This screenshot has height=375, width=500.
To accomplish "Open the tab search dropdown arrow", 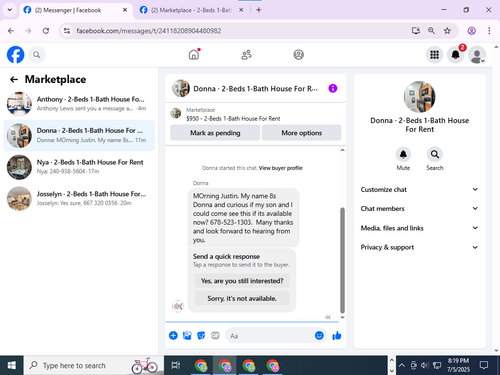I will [x=10, y=10].
